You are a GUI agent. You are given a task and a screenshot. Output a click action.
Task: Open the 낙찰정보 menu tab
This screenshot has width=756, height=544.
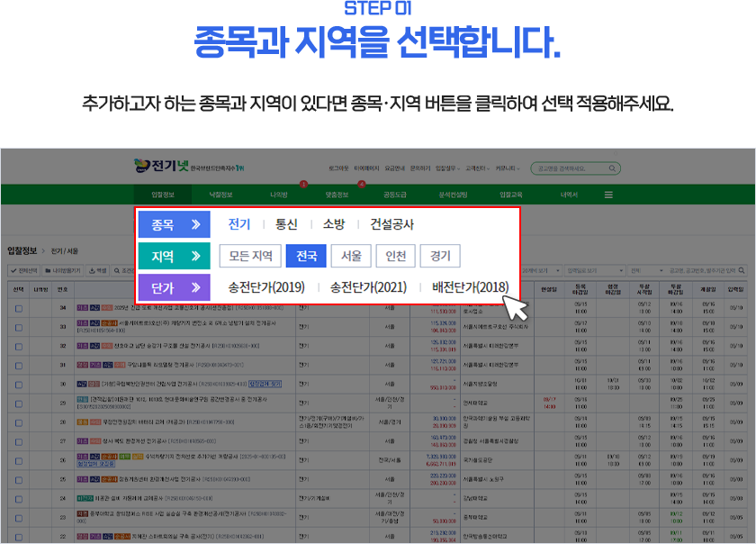pyautogui.click(x=220, y=195)
